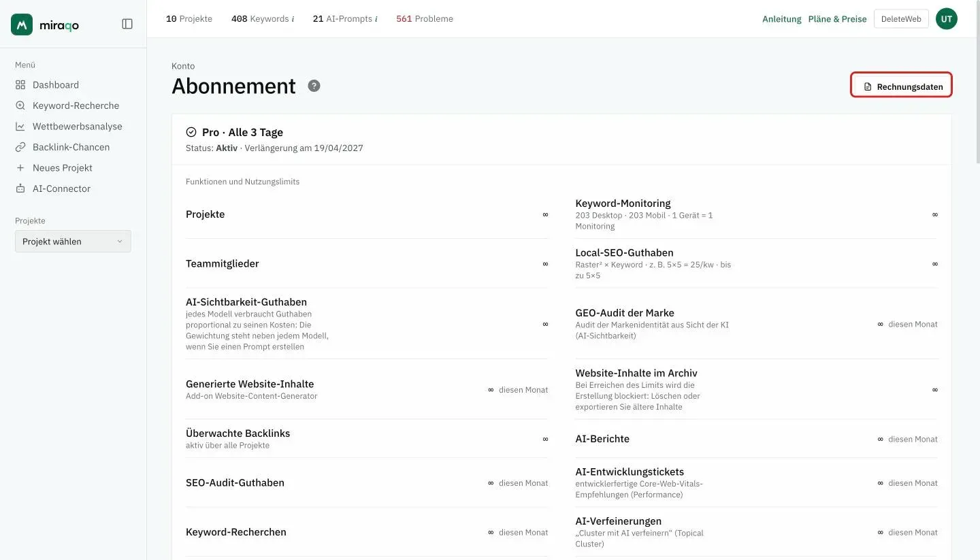Click the 'Keyword-Monitoring' row title
The width and height of the screenshot is (980, 560).
click(x=623, y=203)
